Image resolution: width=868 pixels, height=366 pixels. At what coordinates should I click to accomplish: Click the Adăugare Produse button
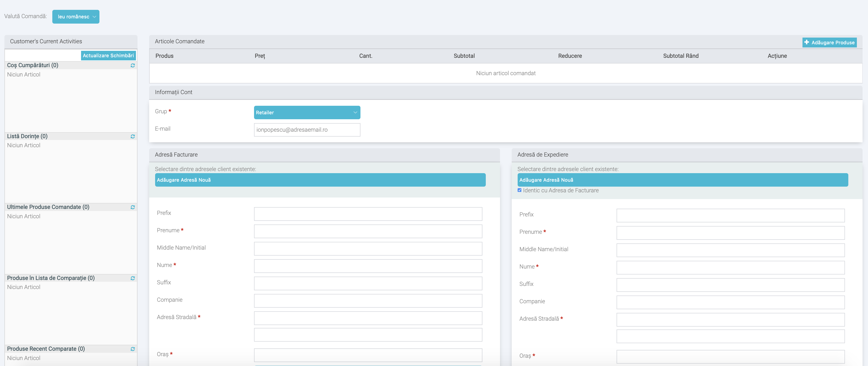coord(833,43)
